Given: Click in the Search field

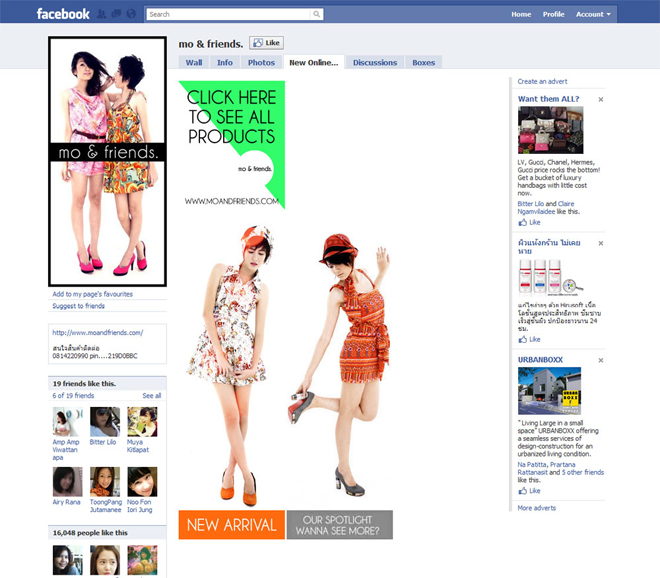Looking at the screenshot, I should 229,14.
